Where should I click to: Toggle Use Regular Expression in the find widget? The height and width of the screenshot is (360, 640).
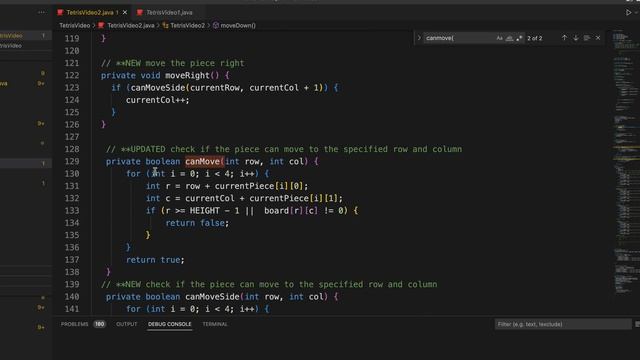(519, 38)
